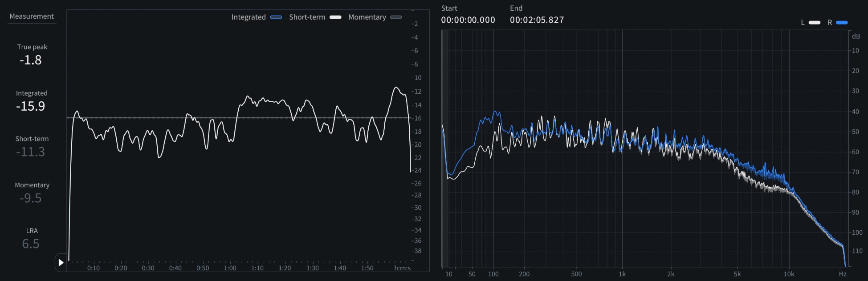Click the LRA label

(x=32, y=231)
